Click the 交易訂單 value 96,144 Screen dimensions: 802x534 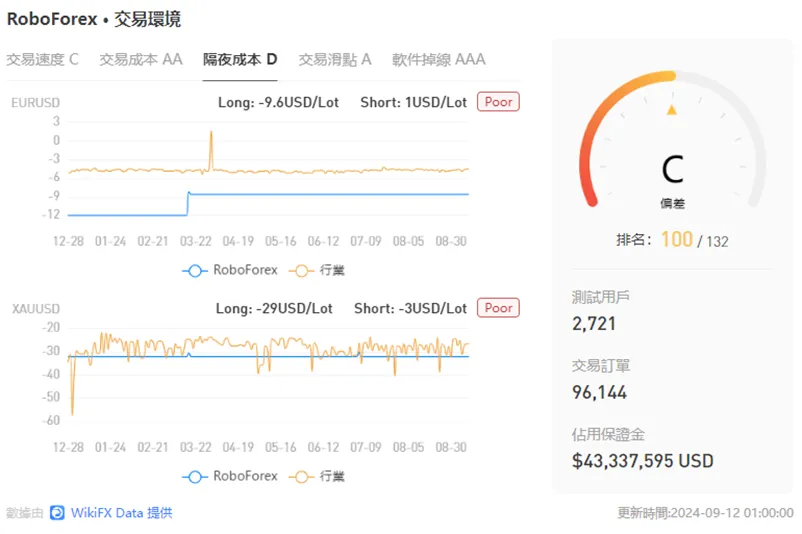pos(599,393)
